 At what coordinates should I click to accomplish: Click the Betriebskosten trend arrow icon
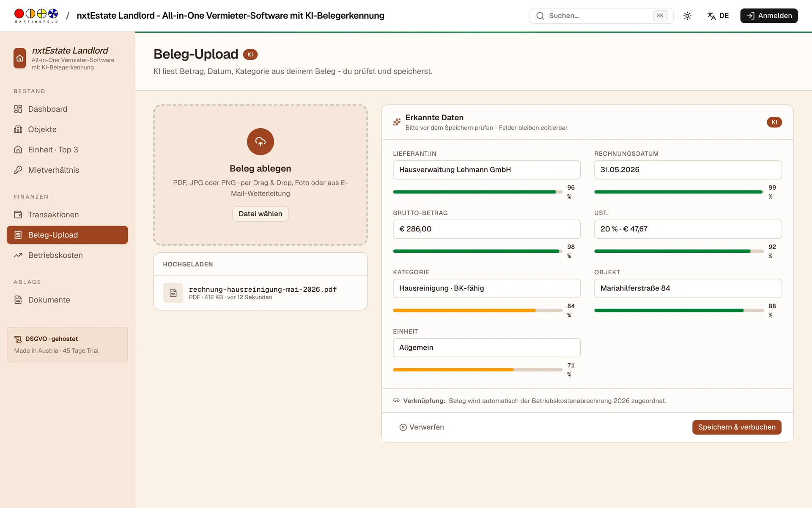pos(18,255)
